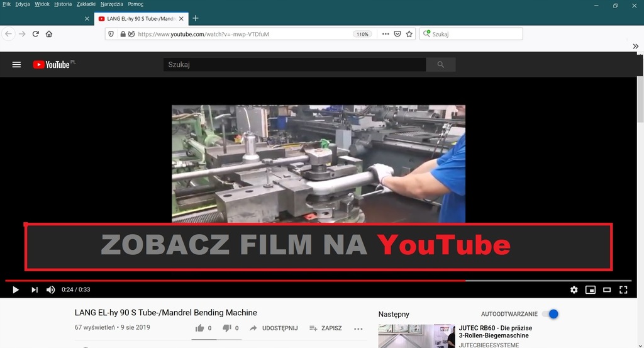The height and width of the screenshot is (348, 644).
Task: Open the Plik menu
Action: 6,4
